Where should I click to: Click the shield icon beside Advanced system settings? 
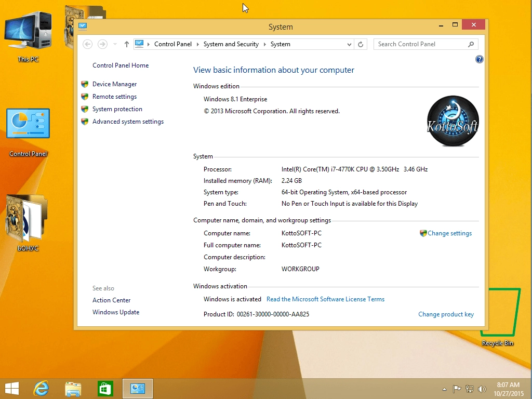[85, 122]
